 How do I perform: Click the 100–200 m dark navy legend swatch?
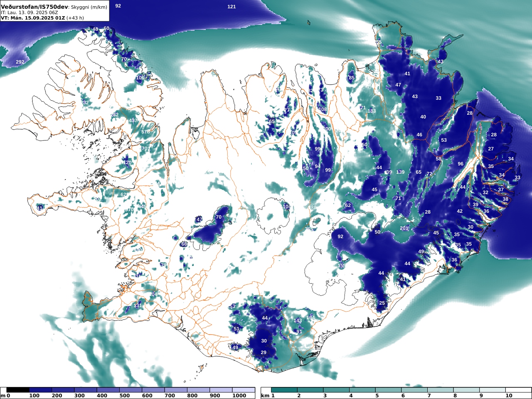(40, 390)
